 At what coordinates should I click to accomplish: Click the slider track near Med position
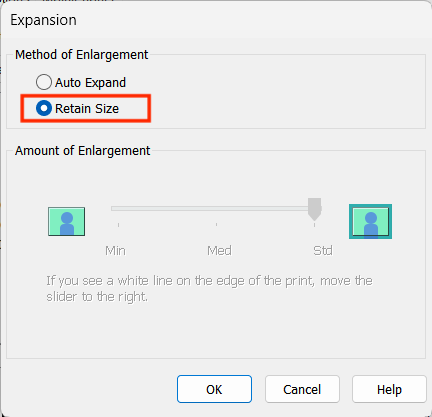pyautogui.click(x=216, y=209)
